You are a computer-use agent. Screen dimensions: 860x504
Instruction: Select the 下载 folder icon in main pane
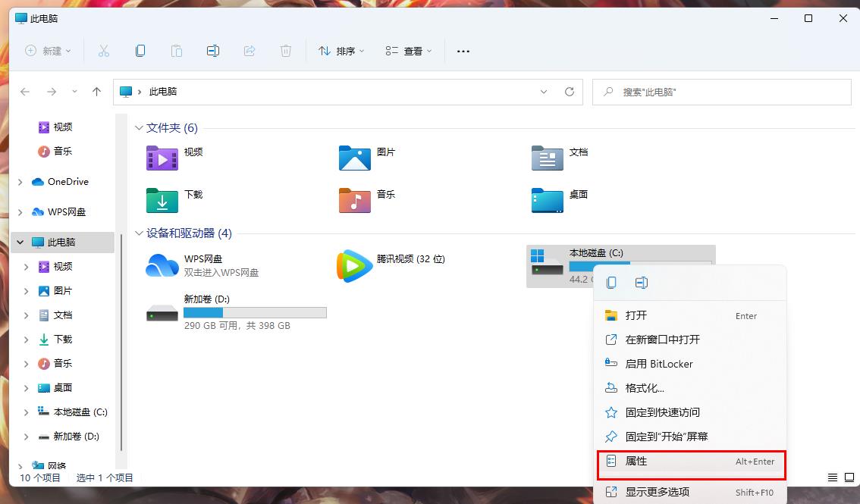[x=162, y=200]
